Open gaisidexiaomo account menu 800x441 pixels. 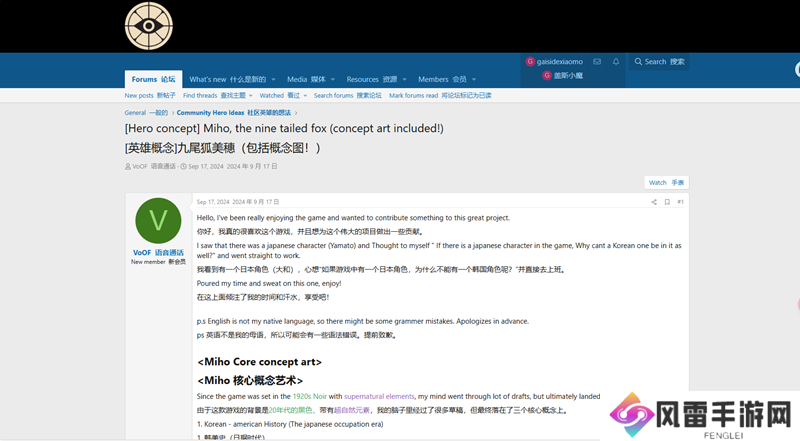(555, 62)
